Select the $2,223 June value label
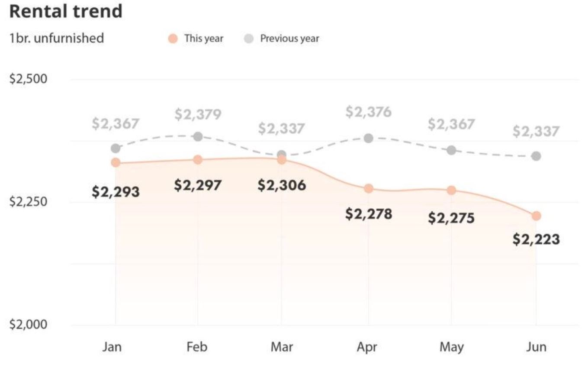 (x=536, y=239)
